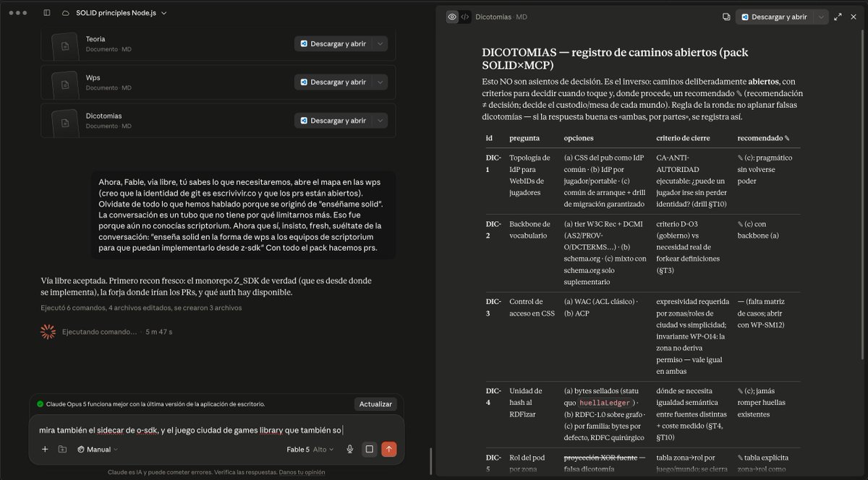Switch to preview eye view in document panel
868x480 pixels.
click(x=452, y=17)
